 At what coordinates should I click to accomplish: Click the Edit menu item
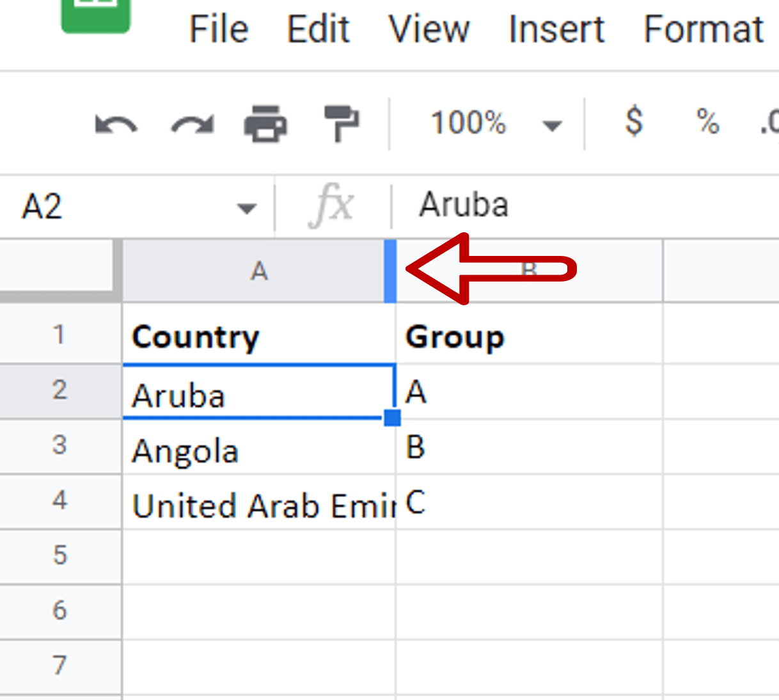318,29
